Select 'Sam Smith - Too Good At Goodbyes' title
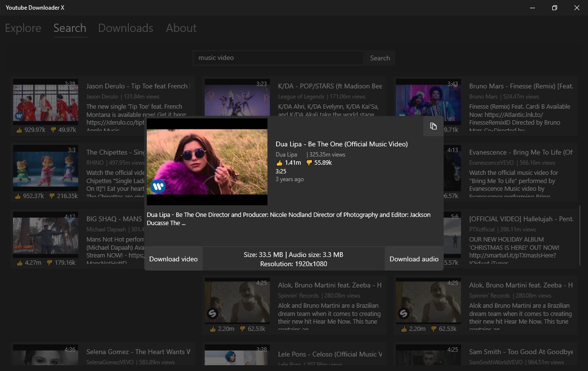The height and width of the screenshot is (371, 588). point(521,352)
